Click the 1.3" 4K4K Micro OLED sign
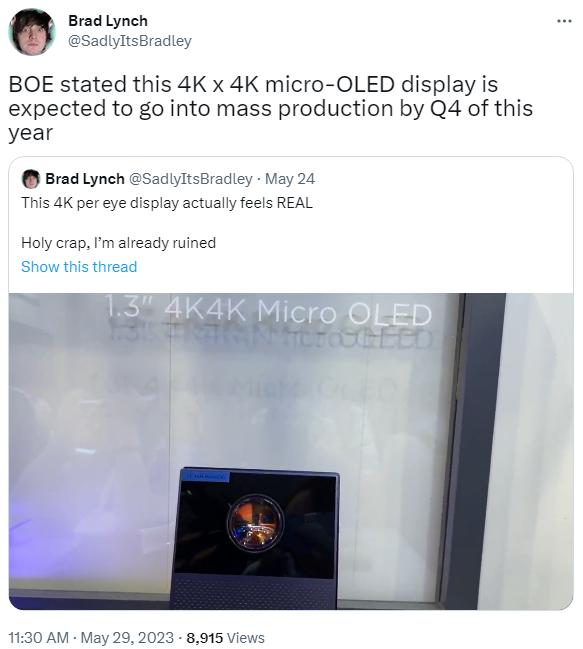This screenshot has height=649, width=583. 270,312
